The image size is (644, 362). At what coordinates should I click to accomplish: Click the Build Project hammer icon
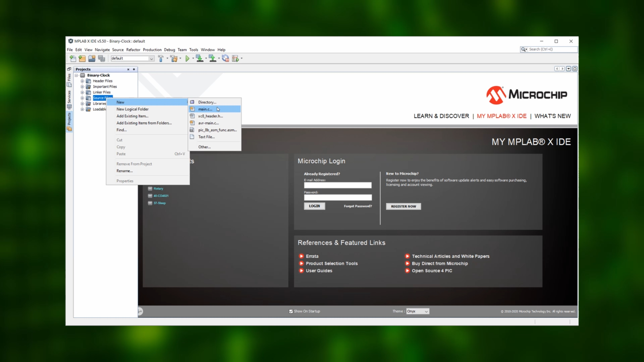click(160, 58)
